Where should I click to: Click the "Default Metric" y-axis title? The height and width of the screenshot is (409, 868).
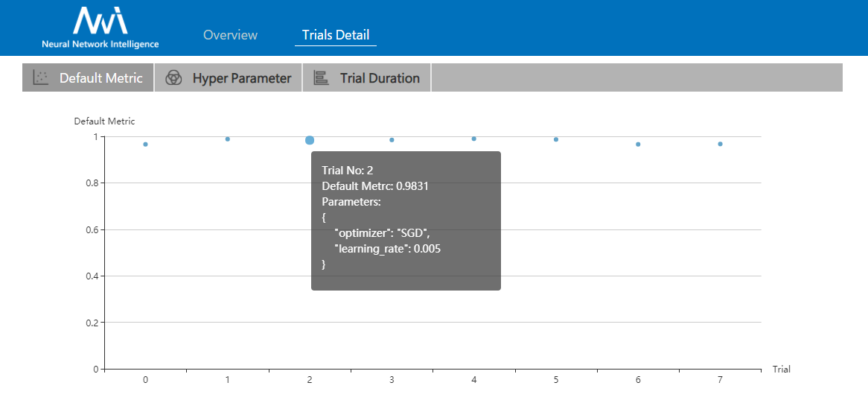point(104,121)
